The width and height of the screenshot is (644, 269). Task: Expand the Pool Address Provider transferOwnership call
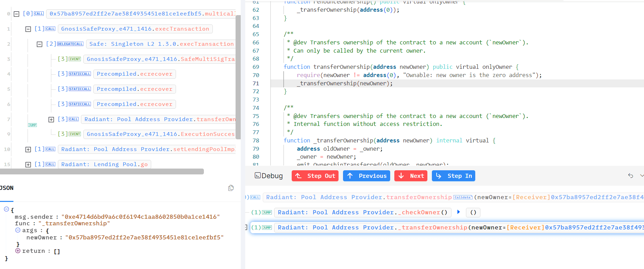click(x=51, y=119)
